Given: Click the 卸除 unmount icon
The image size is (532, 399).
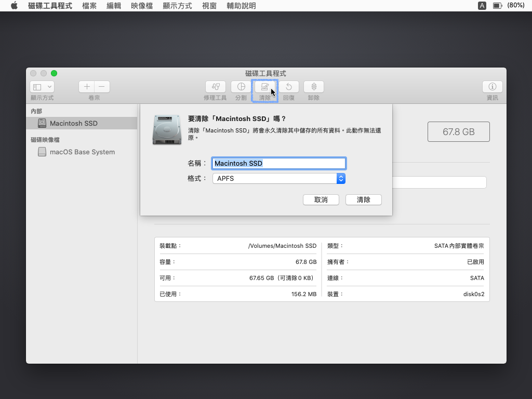Looking at the screenshot, I should coord(314,87).
